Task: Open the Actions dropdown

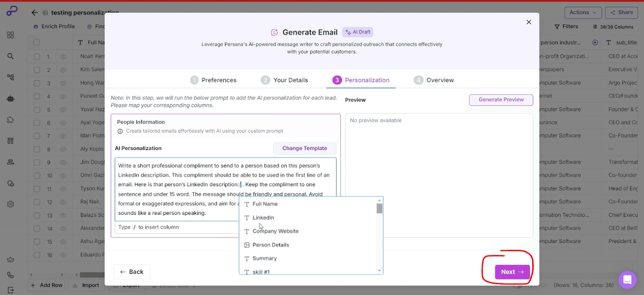Action: click(583, 12)
